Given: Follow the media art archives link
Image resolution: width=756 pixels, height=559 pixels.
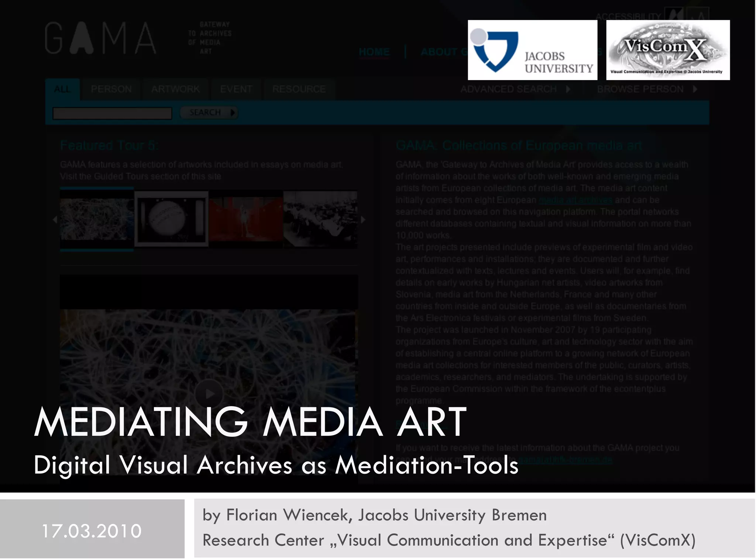Looking at the screenshot, I should tap(575, 200).
